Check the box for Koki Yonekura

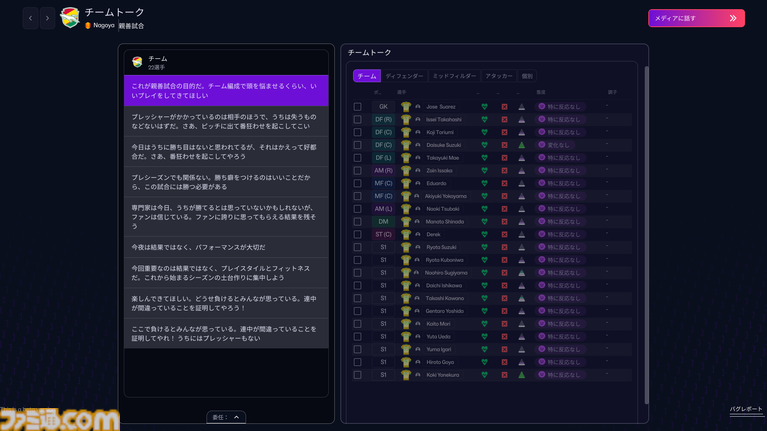click(x=357, y=375)
